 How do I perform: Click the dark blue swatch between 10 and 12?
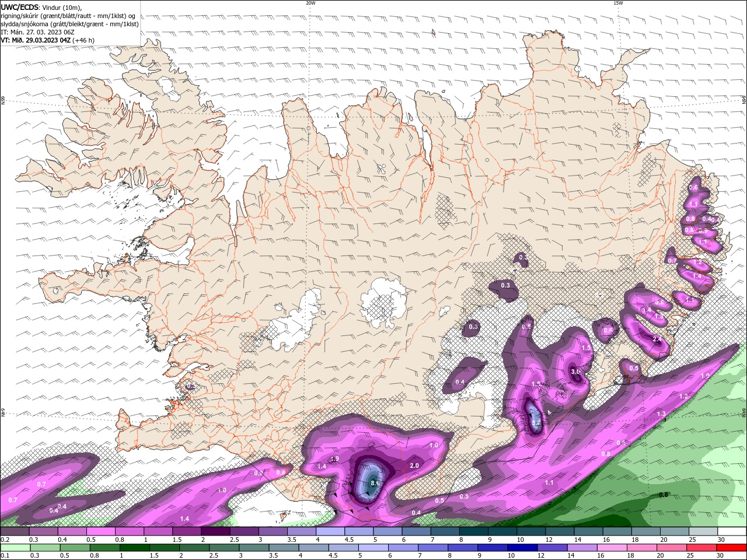point(521,548)
